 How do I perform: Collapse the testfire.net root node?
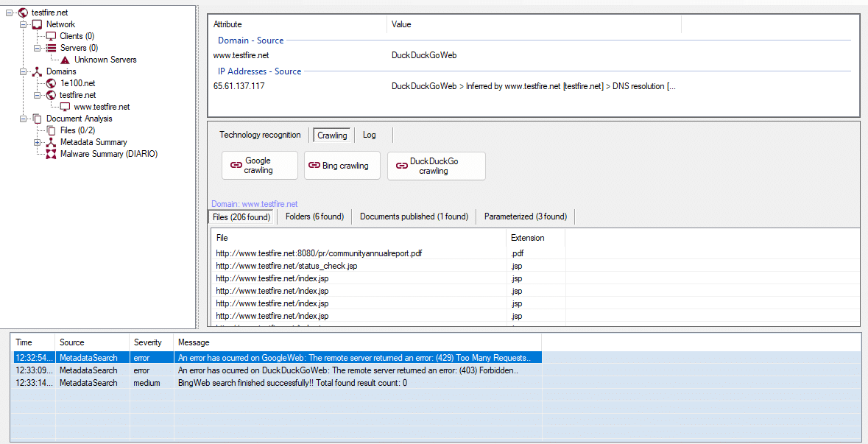(x=9, y=13)
